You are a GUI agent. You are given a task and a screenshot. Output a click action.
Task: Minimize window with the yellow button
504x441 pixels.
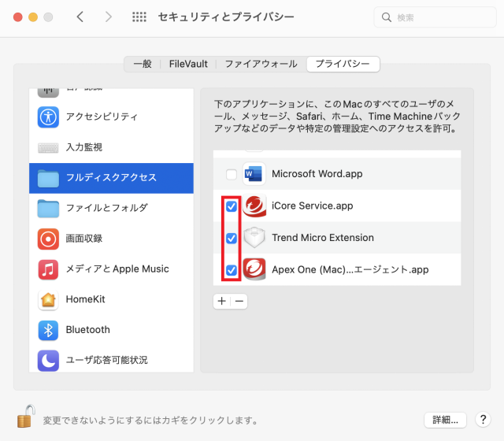pos(33,17)
